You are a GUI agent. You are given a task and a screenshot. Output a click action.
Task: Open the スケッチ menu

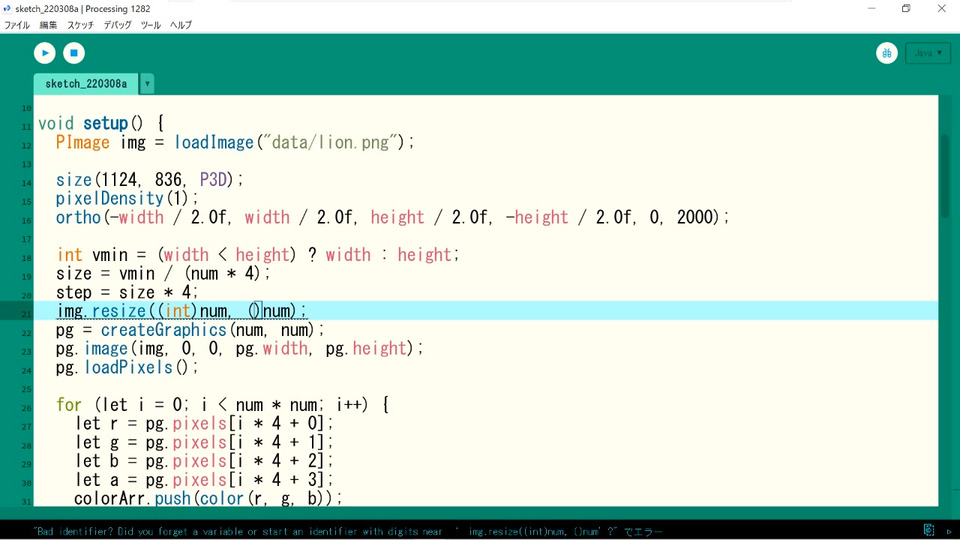(x=80, y=25)
